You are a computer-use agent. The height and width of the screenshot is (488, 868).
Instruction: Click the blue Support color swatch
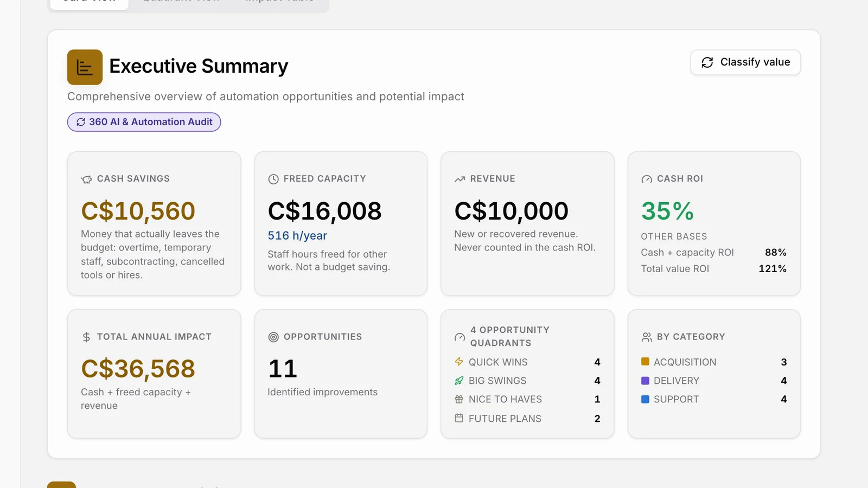tap(646, 399)
